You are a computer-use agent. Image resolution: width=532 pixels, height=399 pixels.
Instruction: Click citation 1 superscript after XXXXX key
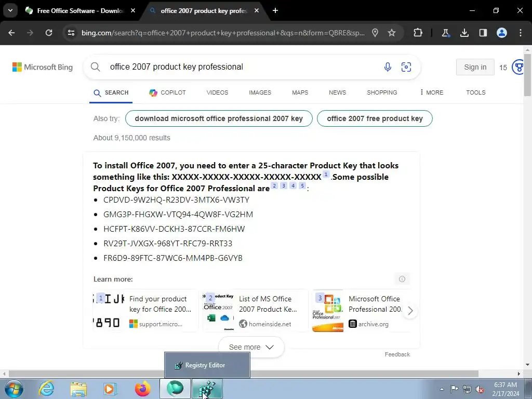(326, 174)
